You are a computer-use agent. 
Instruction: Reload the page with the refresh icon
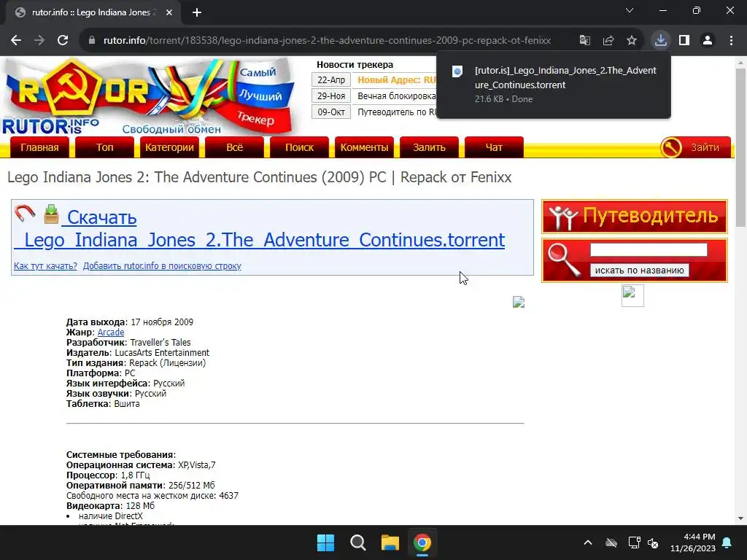pyautogui.click(x=63, y=41)
